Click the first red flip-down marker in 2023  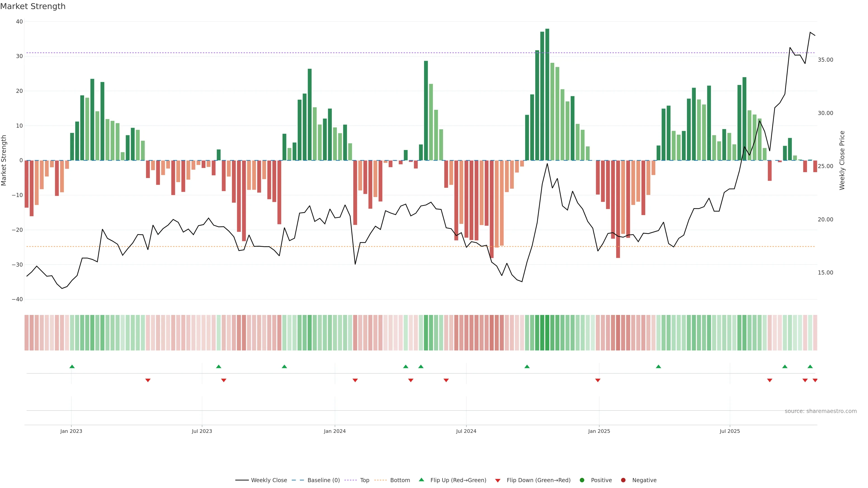(148, 380)
